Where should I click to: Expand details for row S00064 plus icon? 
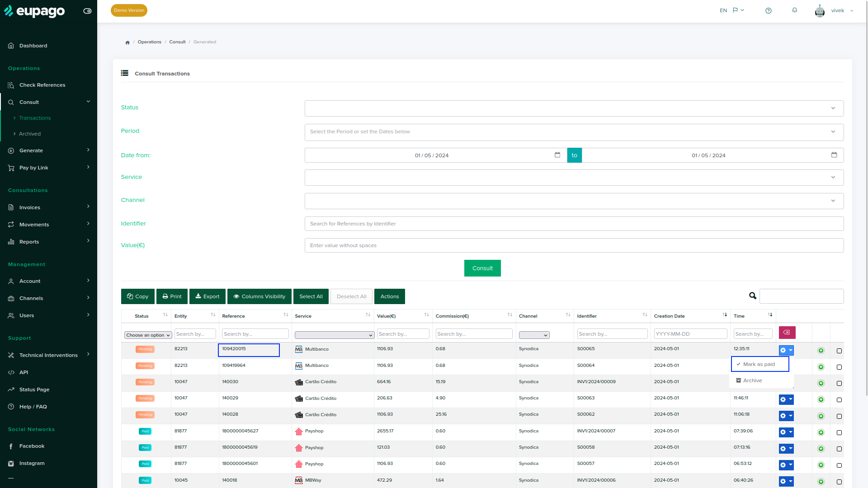point(821,367)
